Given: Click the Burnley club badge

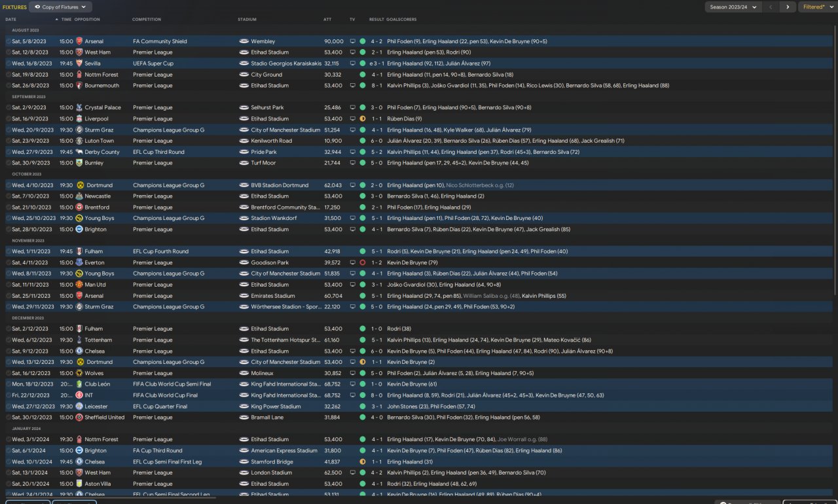Looking at the screenshot, I should click(x=79, y=164).
